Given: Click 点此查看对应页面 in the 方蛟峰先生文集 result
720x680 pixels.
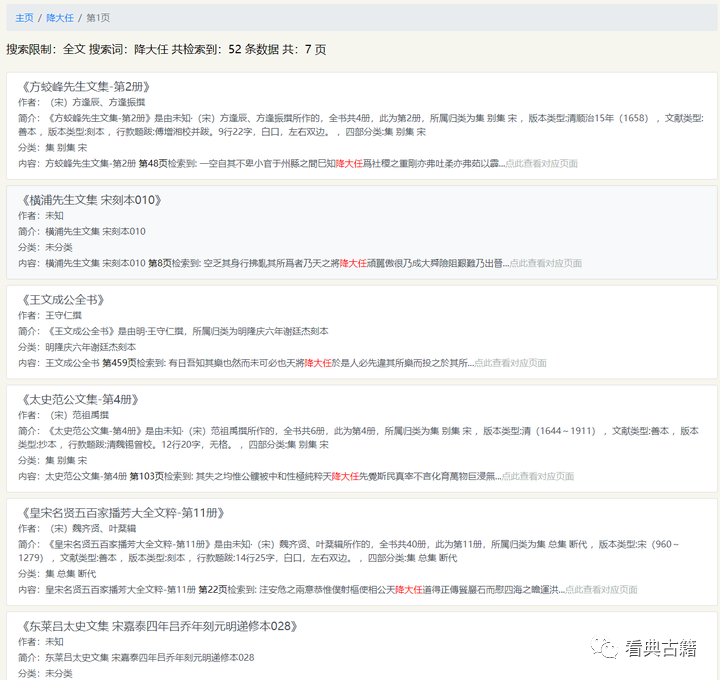Looking at the screenshot, I should 542,163.
